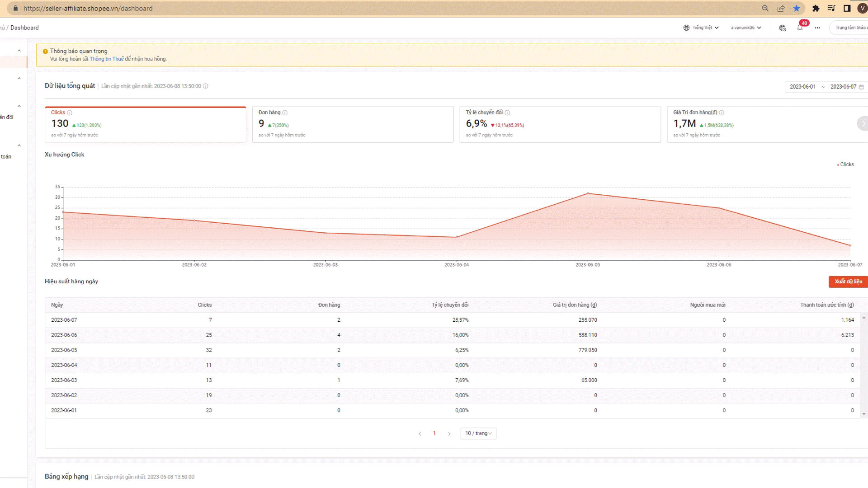Image resolution: width=868 pixels, height=488 pixels.
Task: Open the Tiếng Việt language dropdown
Action: click(701, 28)
